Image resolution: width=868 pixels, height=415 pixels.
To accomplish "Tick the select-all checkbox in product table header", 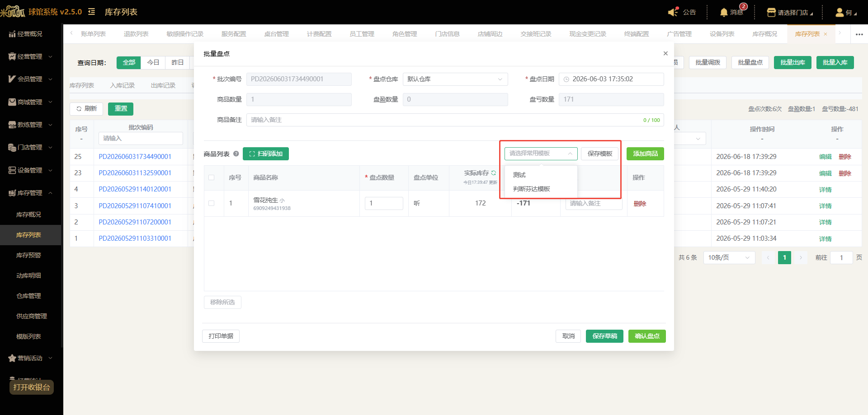I will tap(211, 177).
